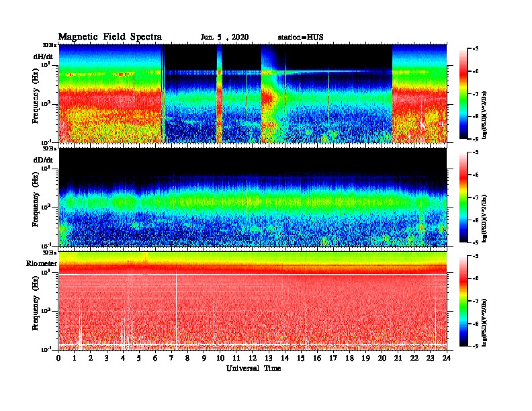Click the 10^0 frequency tick of the Riometer panel

pyautogui.click(x=46, y=310)
